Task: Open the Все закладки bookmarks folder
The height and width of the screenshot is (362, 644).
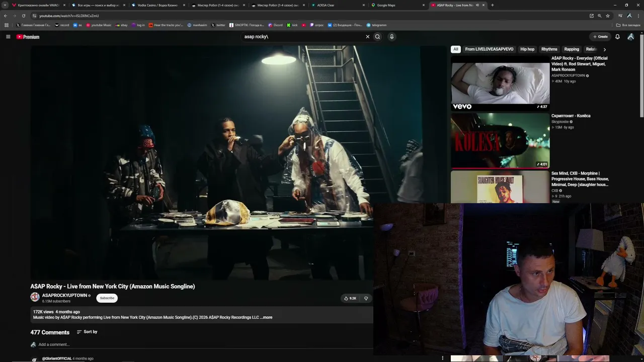Action: point(628,25)
